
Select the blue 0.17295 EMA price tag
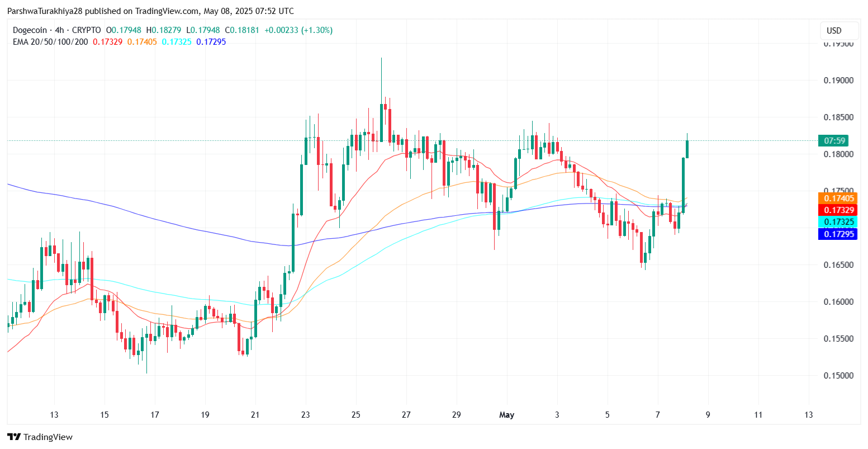click(x=838, y=234)
